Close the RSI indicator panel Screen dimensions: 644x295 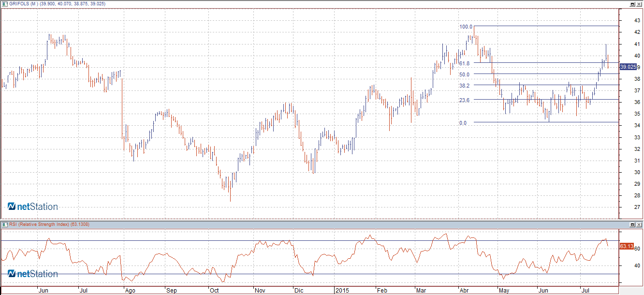(x=639, y=225)
